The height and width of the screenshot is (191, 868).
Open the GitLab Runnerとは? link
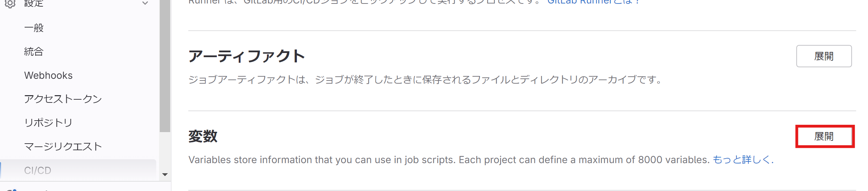(593, 2)
